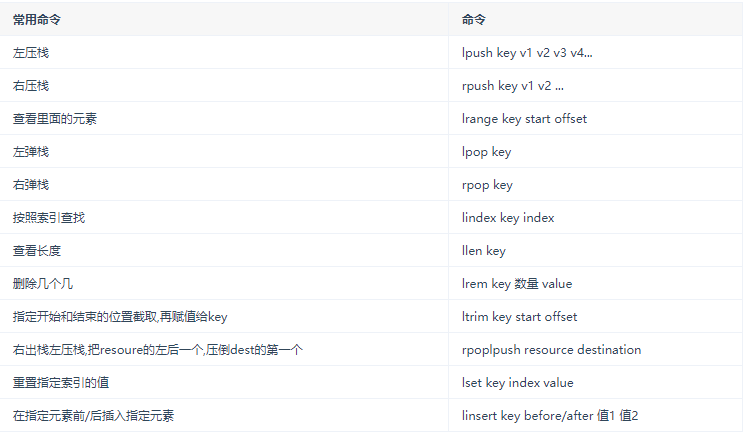The image size is (750, 442).
Task: Select the 'lindex key index' command
Action: click(x=508, y=218)
